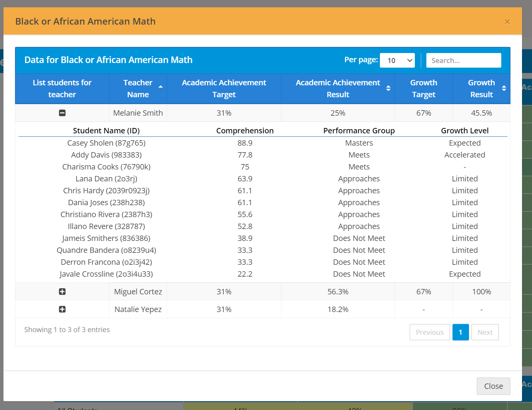532x410 pixels.
Task: Collapse Melanie Smith's student list
Action: pos(62,113)
